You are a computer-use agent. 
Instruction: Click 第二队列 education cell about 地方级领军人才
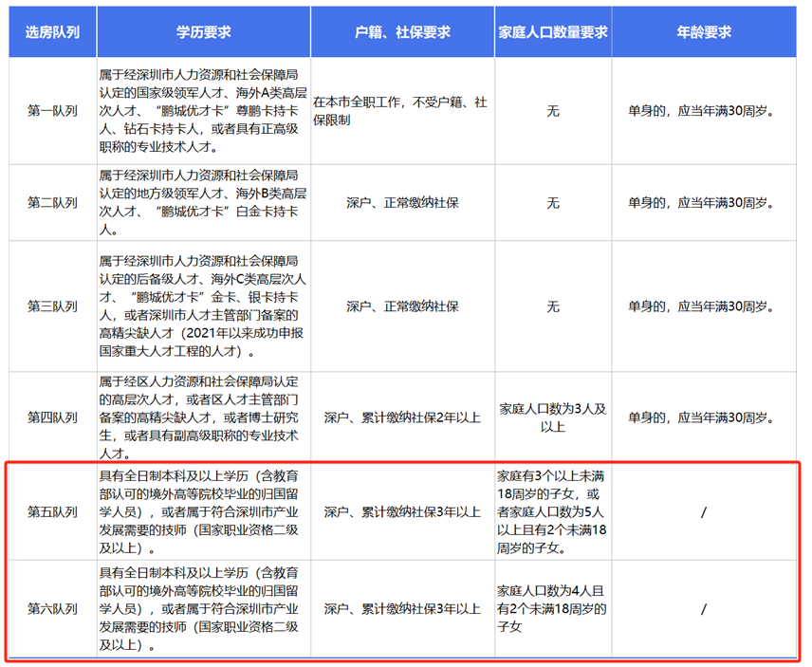point(203,202)
